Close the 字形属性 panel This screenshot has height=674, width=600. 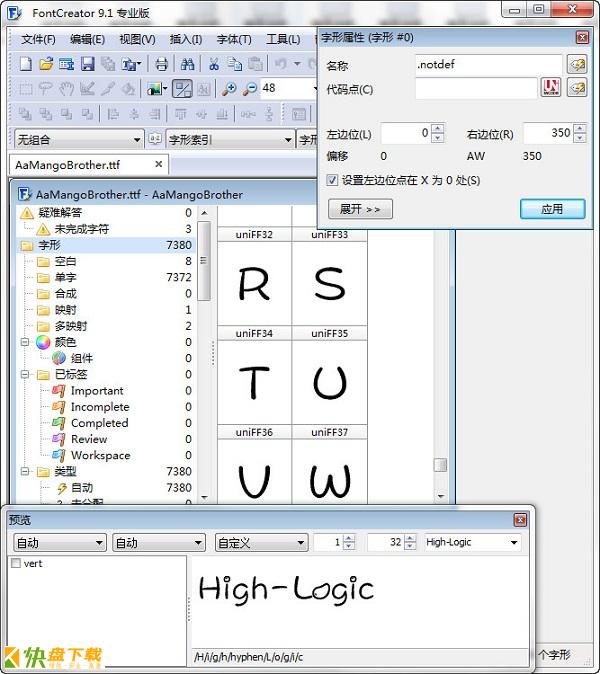click(582, 38)
